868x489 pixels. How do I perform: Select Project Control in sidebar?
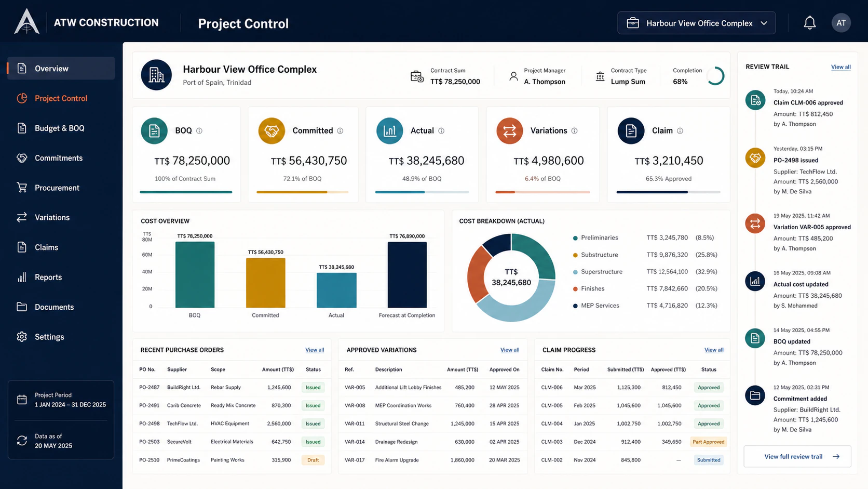(x=61, y=98)
